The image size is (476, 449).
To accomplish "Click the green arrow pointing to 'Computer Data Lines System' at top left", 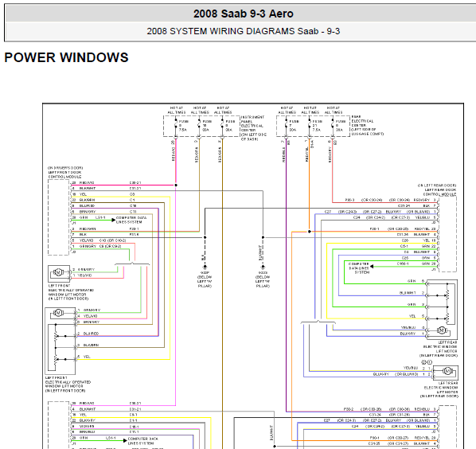I will 114,220.
